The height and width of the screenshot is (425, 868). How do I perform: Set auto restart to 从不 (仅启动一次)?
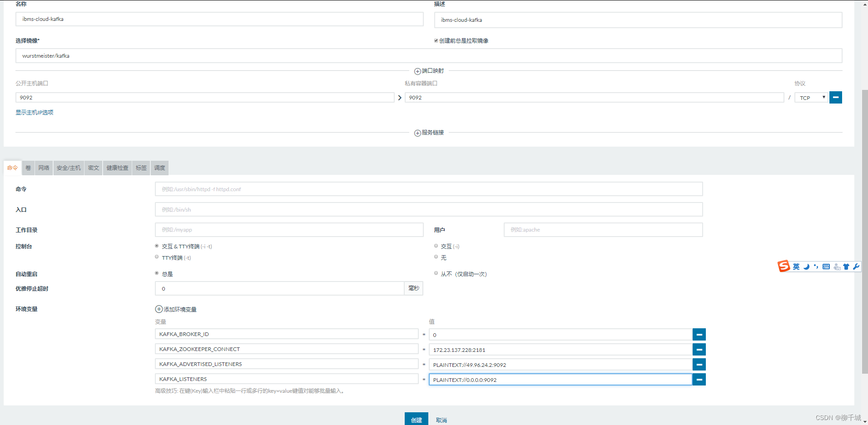point(436,273)
